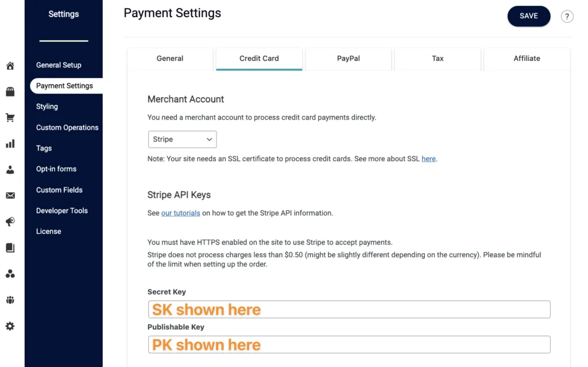Image resolution: width=588 pixels, height=367 pixels.
Task: Open the Affiliate tab
Action: click(527, 59)
